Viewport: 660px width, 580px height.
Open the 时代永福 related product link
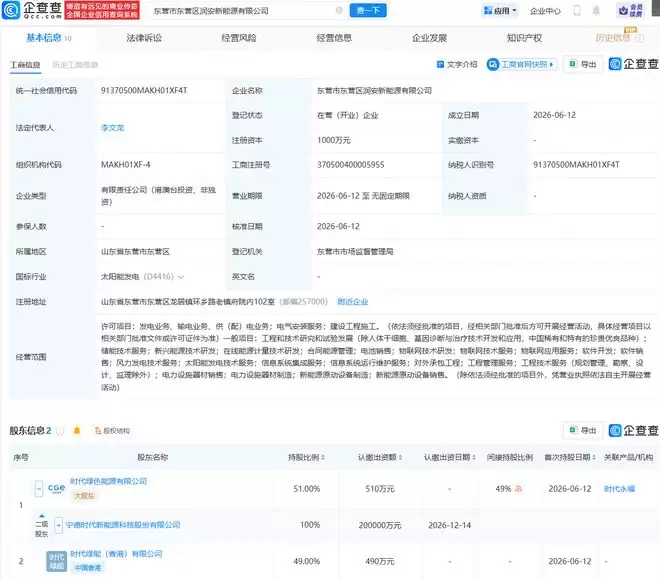[x=619, y=489]
